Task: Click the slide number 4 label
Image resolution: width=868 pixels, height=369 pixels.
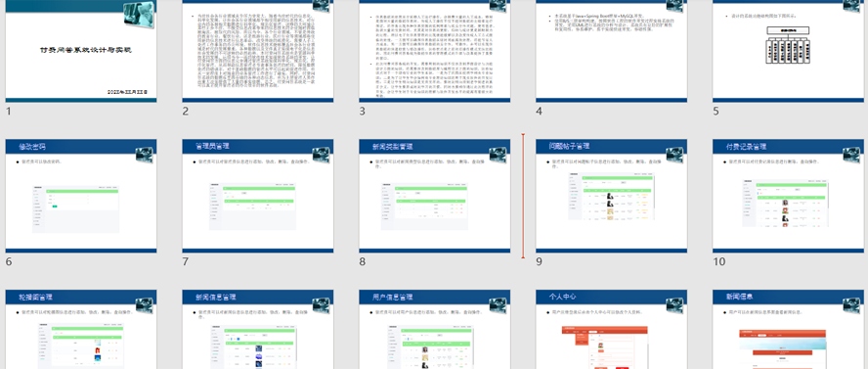Action: pyautogui.click(x=539, y=112)
